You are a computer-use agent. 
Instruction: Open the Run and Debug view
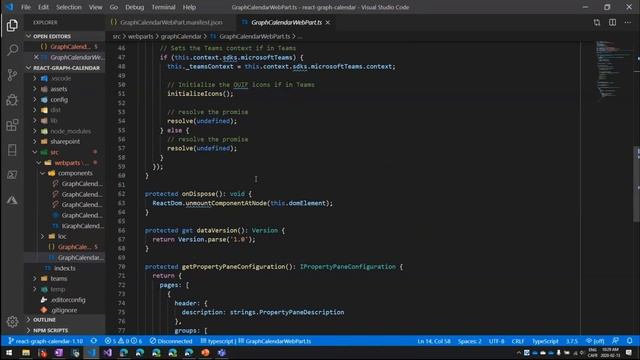pyautogui.click(x=12, y=100)
